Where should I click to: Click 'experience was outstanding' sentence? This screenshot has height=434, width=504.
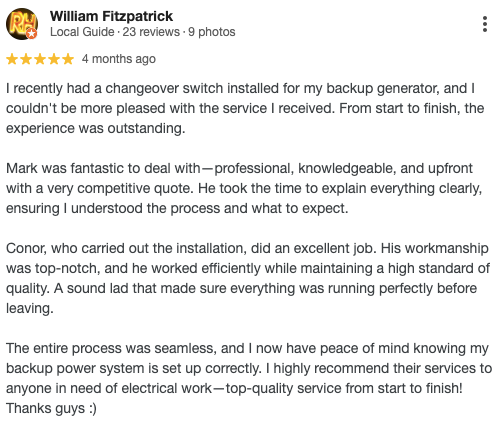[x=96, y=128]
